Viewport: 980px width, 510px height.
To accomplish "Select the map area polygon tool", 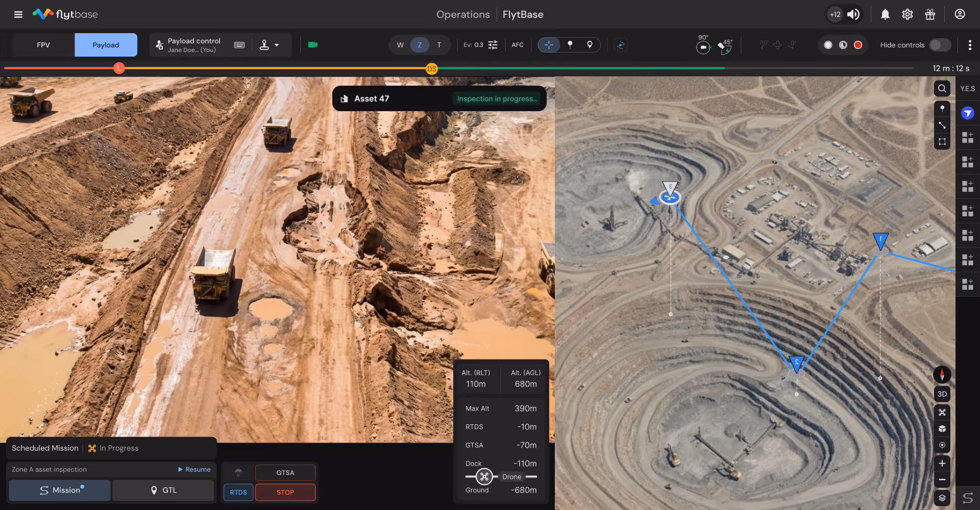I will coord(942,142).
